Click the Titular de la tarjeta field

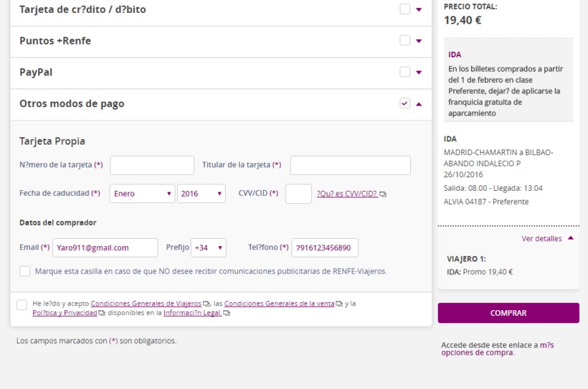pos(350,165)
